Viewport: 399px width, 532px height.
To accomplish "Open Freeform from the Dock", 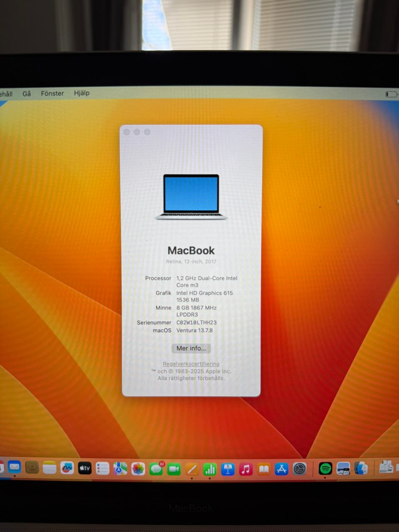I will pos(67,468).
